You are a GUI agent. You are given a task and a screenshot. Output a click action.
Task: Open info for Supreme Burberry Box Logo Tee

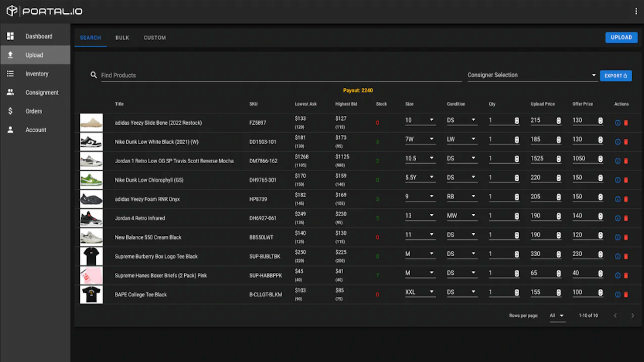[x=617, y=257]
